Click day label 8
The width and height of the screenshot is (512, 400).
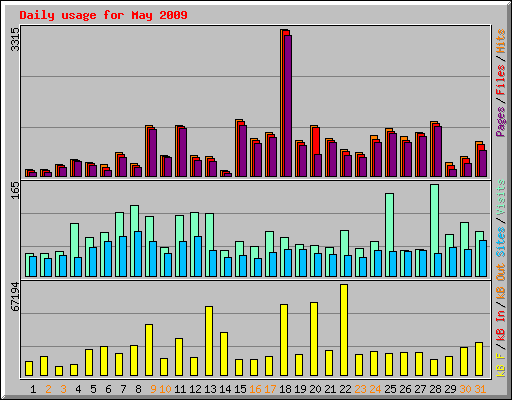pos(138,389)
